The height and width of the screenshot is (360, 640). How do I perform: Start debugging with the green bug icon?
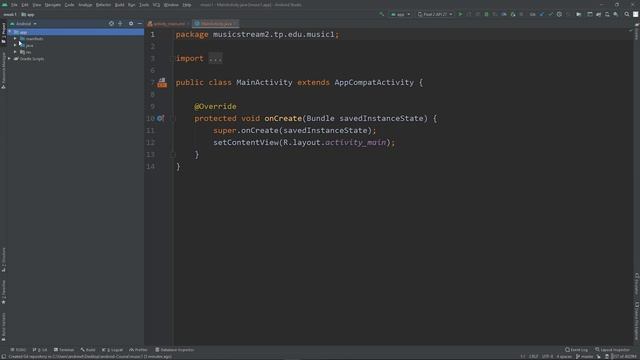click(486, 14)
